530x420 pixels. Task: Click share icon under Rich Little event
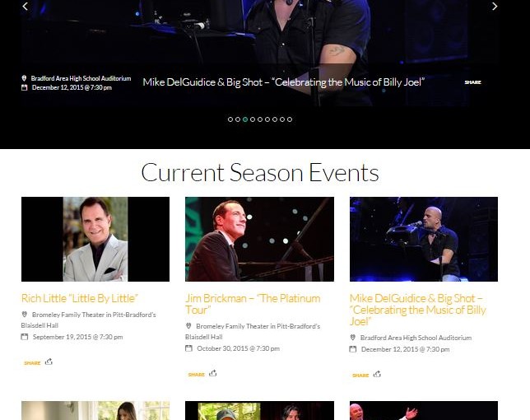49,362
